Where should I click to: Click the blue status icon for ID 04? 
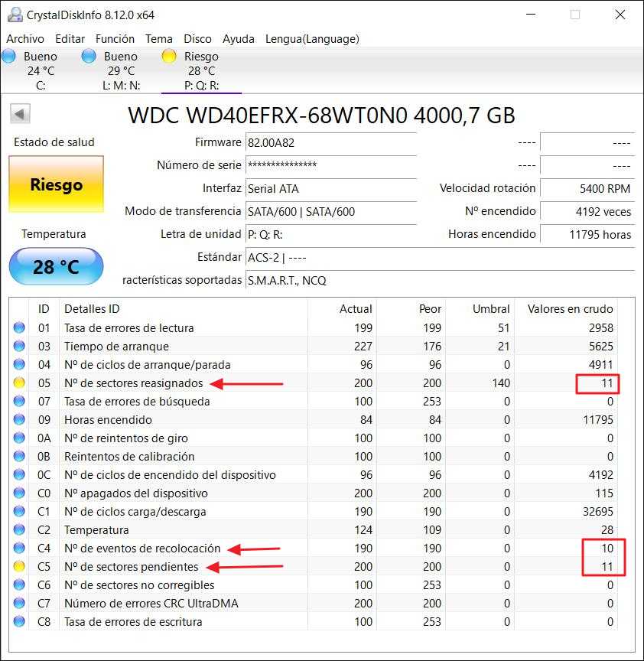pyautogui.click(x=19, y=364)
